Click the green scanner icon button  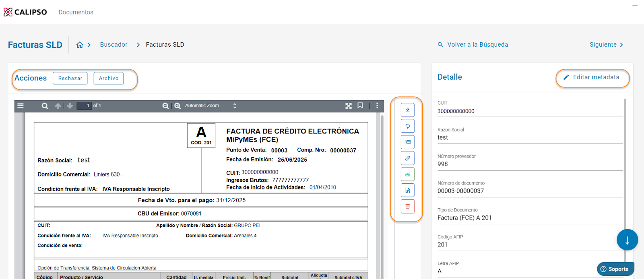[407, 174]
